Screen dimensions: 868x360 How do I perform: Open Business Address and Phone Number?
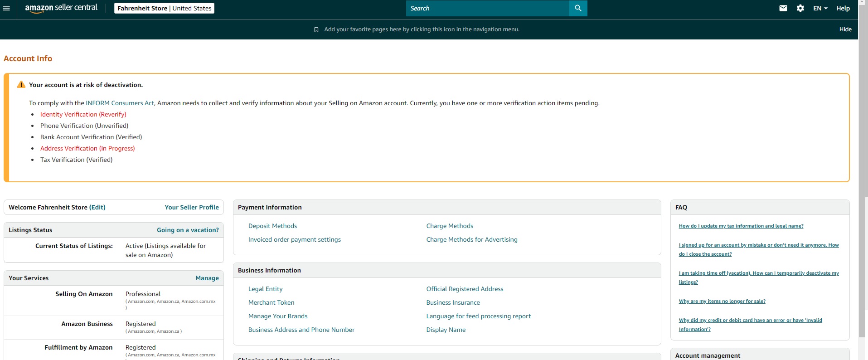(301, 330)
